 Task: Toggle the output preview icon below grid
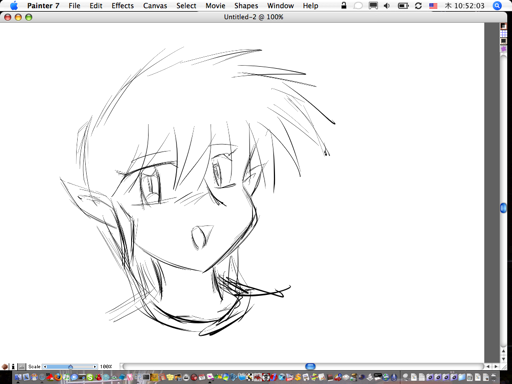coord(503,41)
